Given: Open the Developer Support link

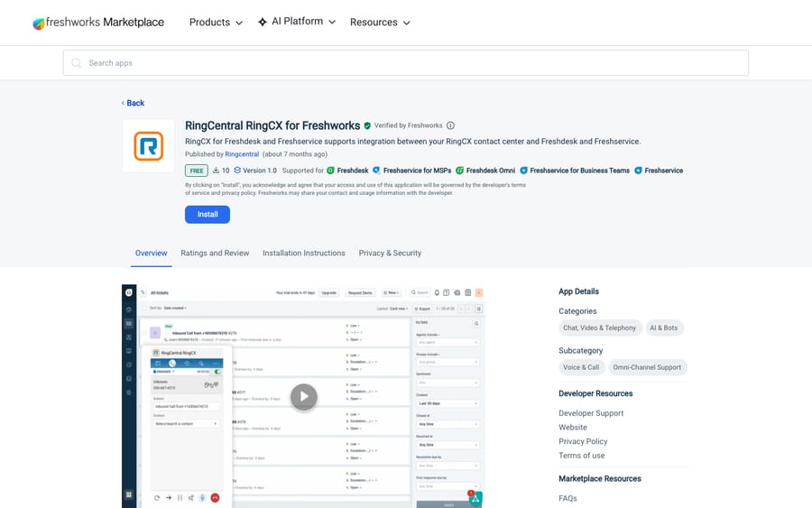Looking at the screenshot, I should tap(591, 413).
